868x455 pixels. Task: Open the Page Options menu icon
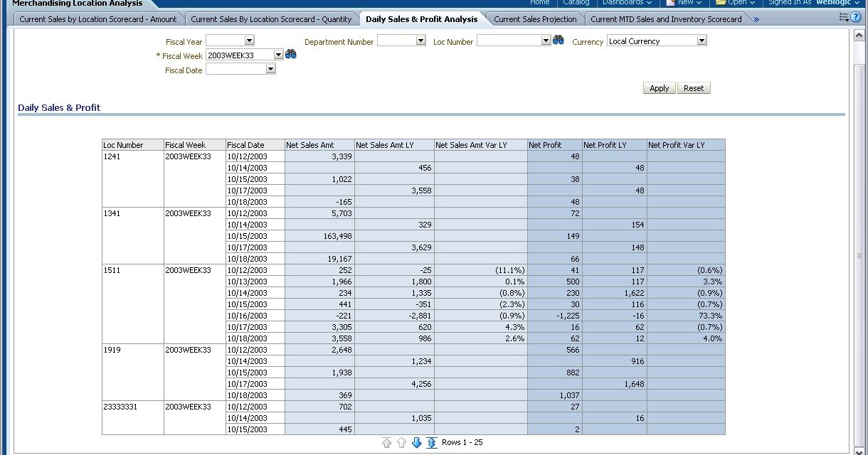(x=845, y=17)
